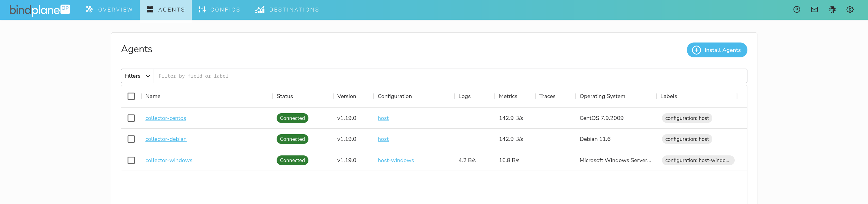Expand the Filters dropdown
The image size is (868, 204).
coord(137,76)
